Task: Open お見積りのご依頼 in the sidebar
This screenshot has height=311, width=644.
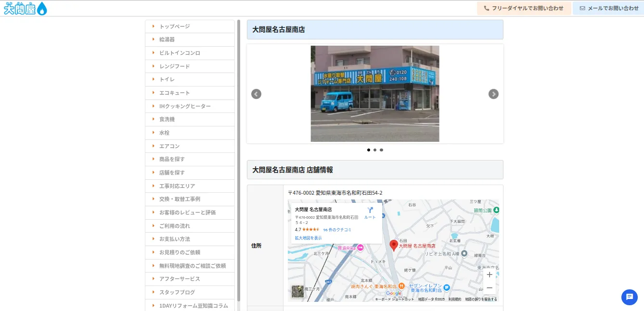Action: (190, 252)
